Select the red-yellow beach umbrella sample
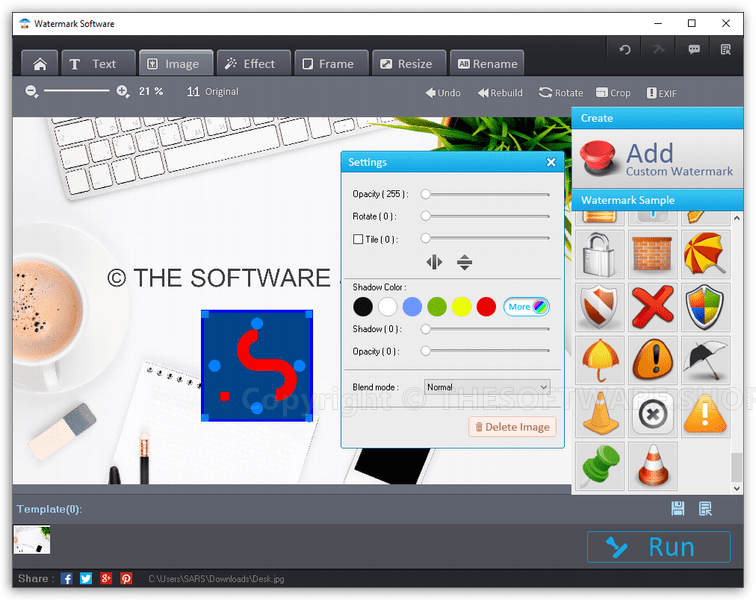The width and height of the screenshot is (756, 600). (x=705, y=255)
